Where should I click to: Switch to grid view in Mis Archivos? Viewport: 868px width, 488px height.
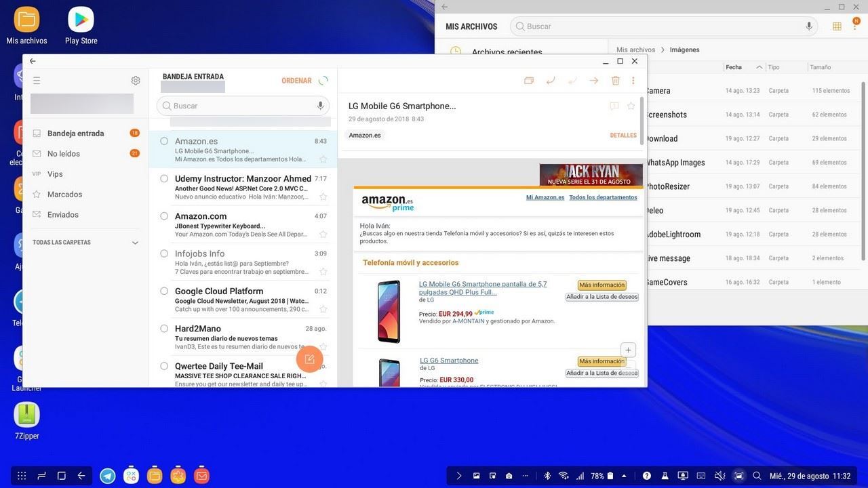tap(837, 26)
